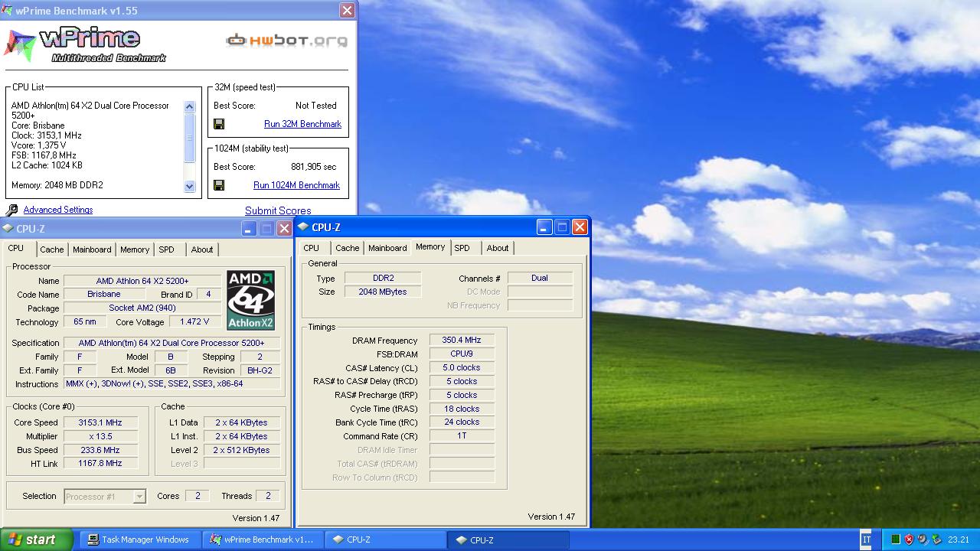The height and width of the screenshot is (551, 980).
Task: Click the memory Type field showing DDR2
Action: point(383,278)
